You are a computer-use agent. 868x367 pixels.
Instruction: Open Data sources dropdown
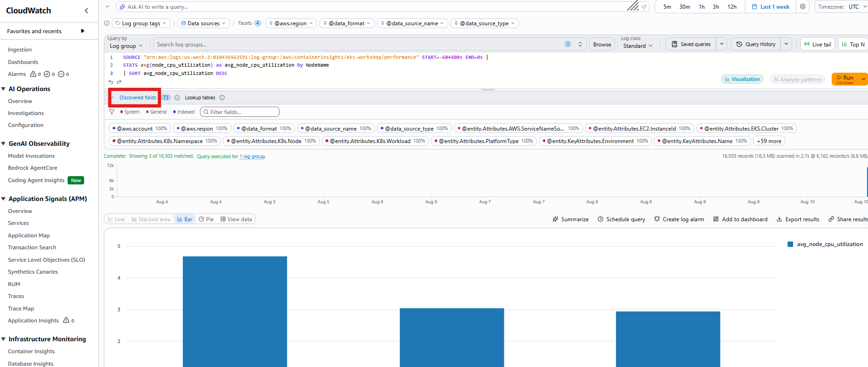point(203,23)
